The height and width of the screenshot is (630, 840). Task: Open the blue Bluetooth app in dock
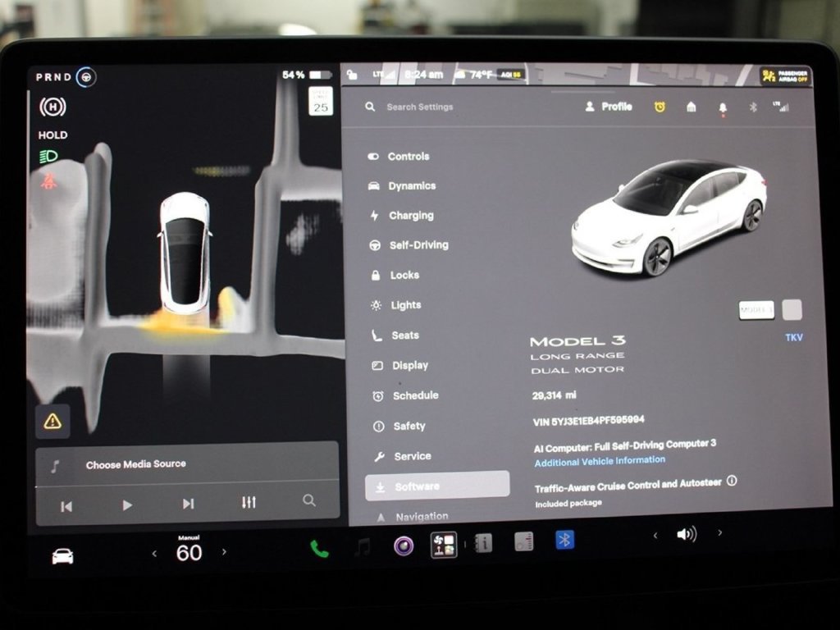click(564, 540)
